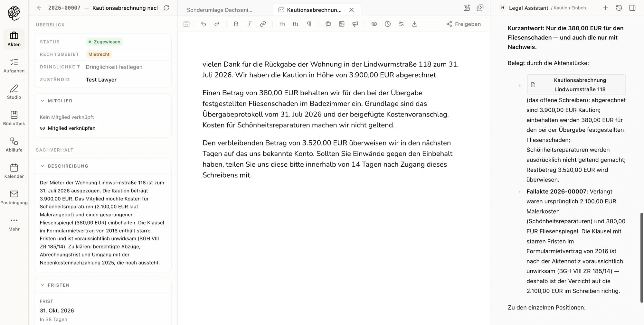Open Abläufe in the sidebar
The width and height of the screenshot is (644, 325).
(14, 145)
